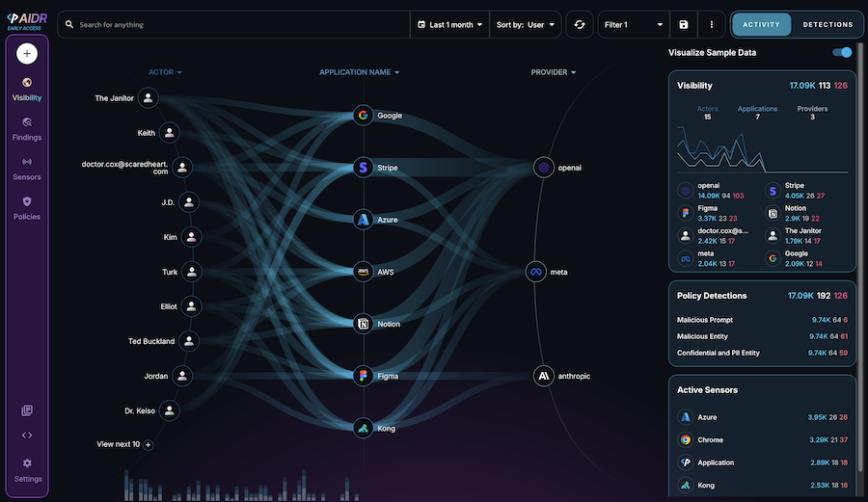868x502 pixels.
Task: Select the Keith actor node
Action: tap(170, 133)
